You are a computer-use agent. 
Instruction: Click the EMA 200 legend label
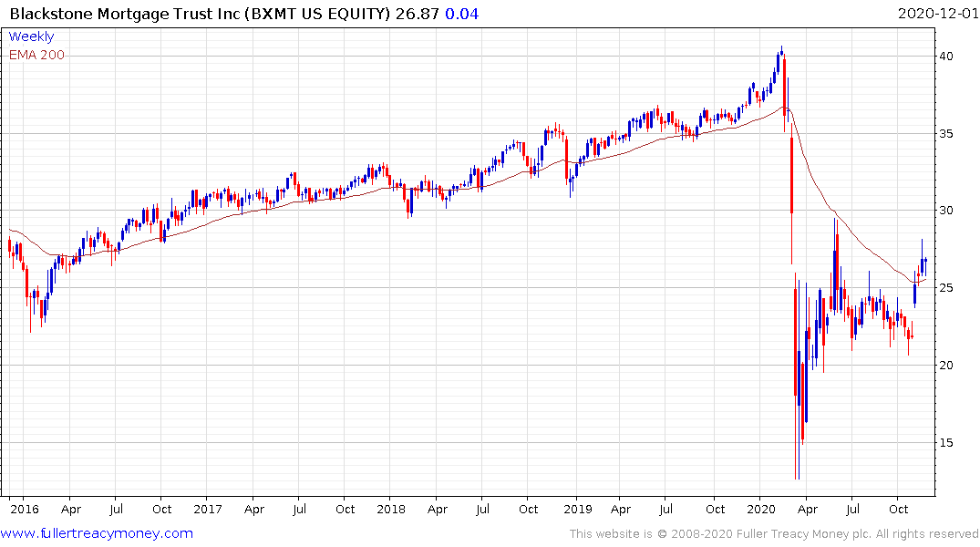point(36,55)
